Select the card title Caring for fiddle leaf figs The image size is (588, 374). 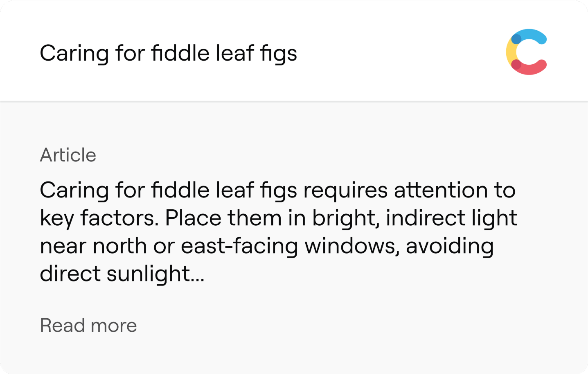tap(168, 54)
